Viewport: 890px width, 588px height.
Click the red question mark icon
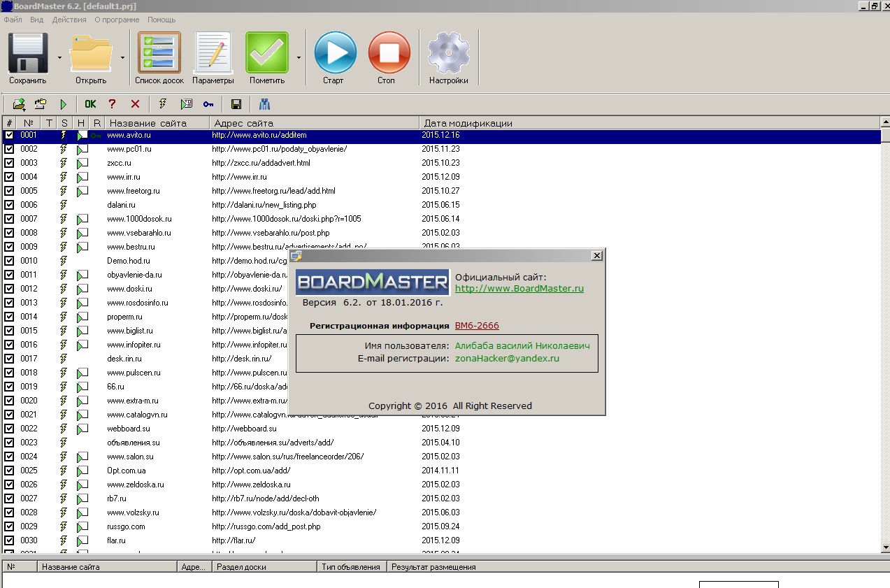point(112,104)
